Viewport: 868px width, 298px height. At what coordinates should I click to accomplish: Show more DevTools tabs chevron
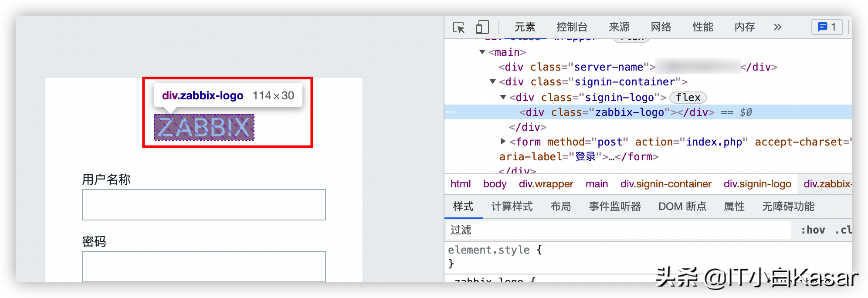click(777, 27)
